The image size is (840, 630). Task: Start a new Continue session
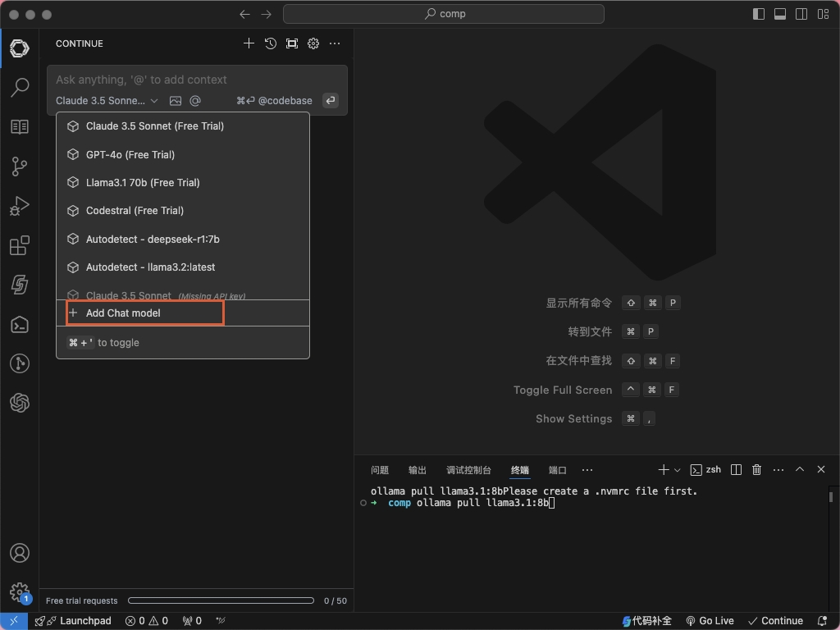pos(249,43)
